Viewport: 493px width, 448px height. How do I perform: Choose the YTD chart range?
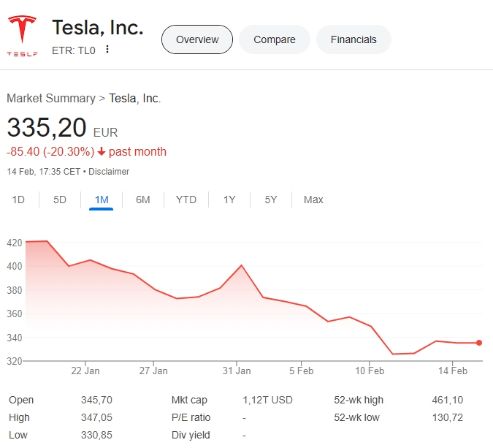186,200
